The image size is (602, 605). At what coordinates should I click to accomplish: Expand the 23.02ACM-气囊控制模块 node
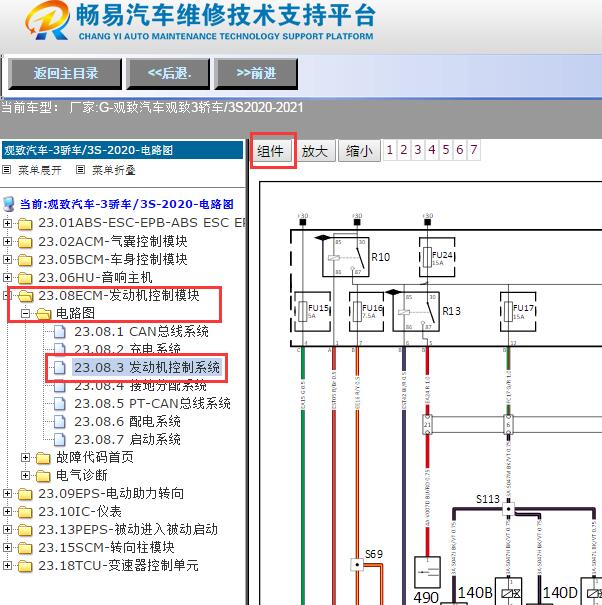pyautogui.click(x=7, y=241)
